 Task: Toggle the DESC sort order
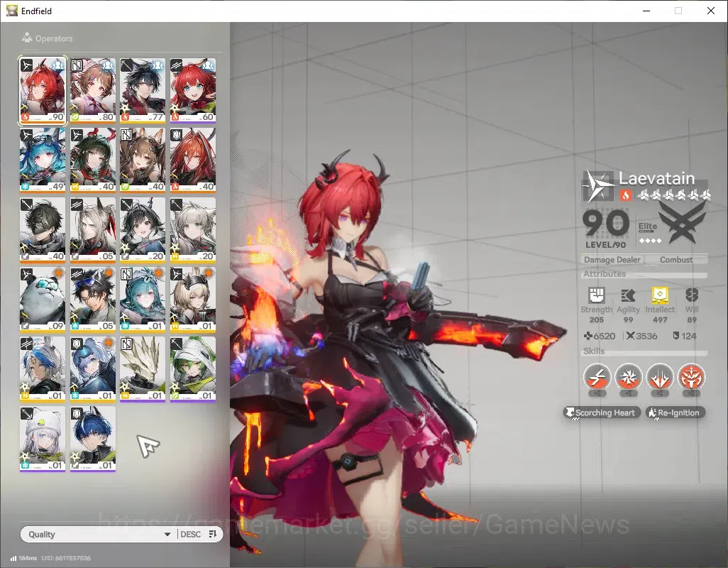coord(190,534)
